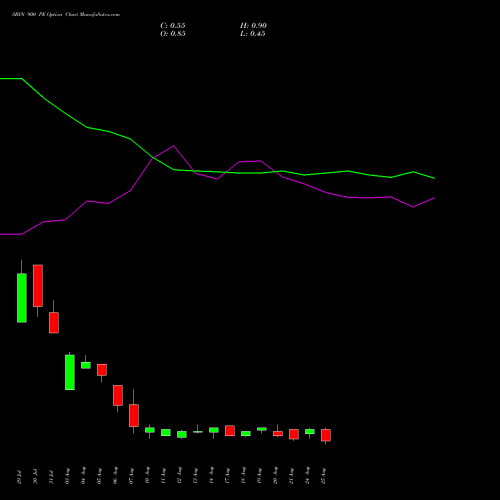Click the 29 Jul date label
The height and width of the screenshot is (500, 500).
coord(19,477)
